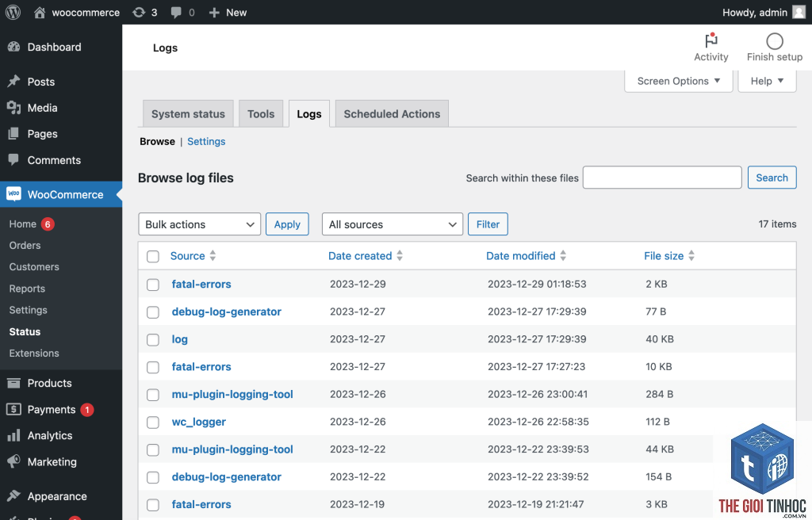Click the Apply button
The height and width of the screenshot is (520, 812).
point(287,224)
